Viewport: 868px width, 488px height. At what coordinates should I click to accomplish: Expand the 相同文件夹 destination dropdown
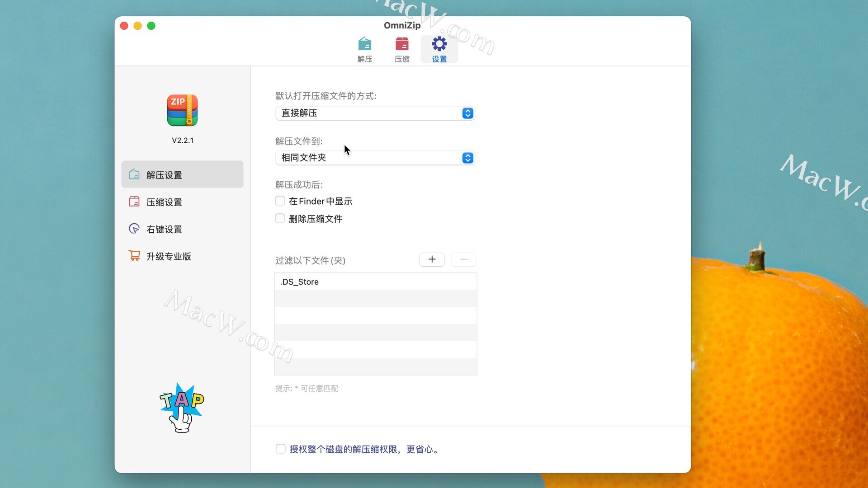(375, 158)
